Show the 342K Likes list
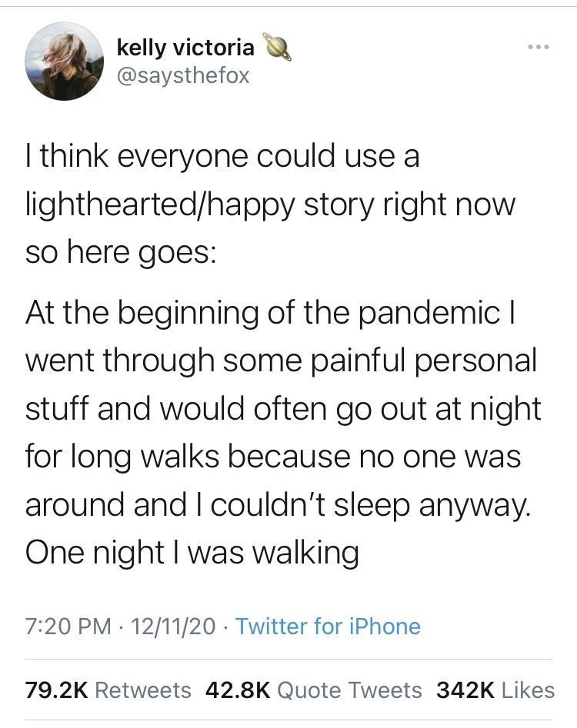Screen dimensions: 577x728 tap(495, 690)
